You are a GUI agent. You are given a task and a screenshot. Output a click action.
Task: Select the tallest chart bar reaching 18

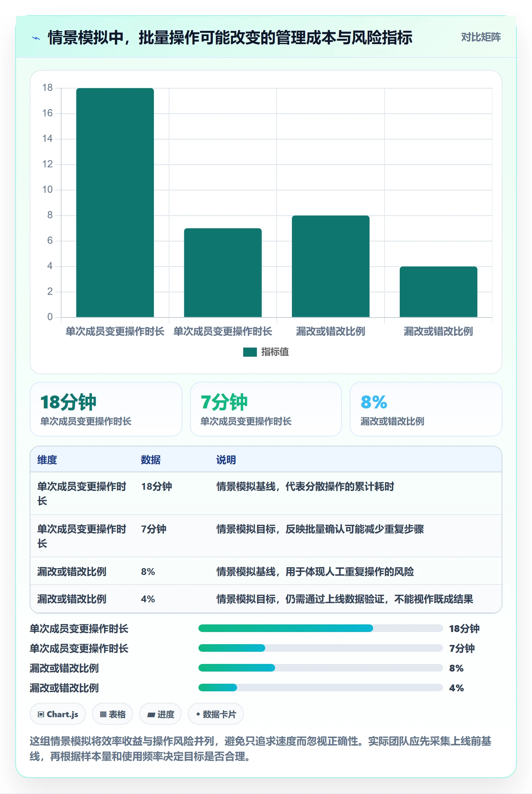pyautogui.click(x=115, y=202)
